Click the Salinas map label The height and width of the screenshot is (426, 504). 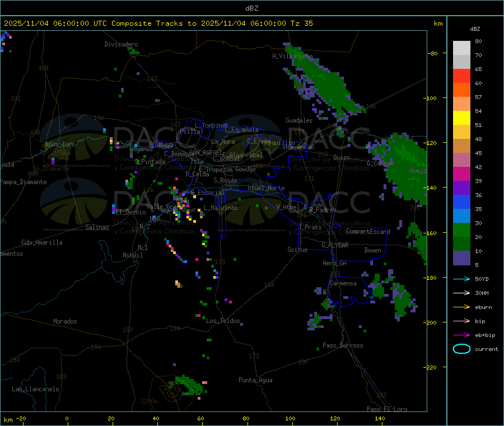click(x=97, y=227)
